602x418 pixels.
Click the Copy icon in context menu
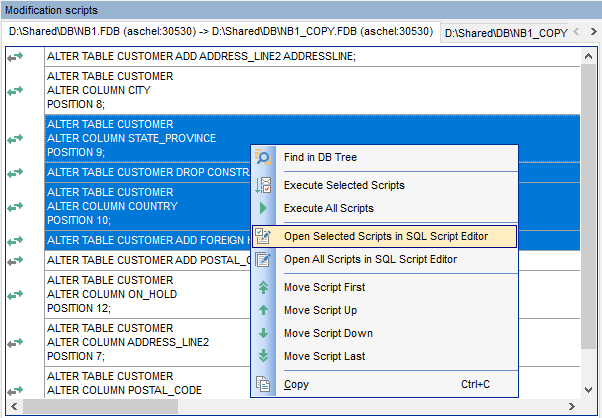(263, 384)
